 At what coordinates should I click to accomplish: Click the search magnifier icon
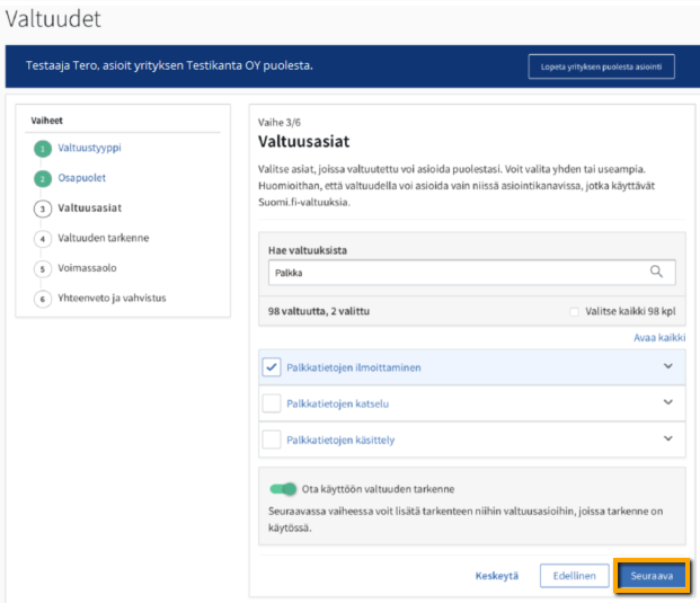tap(656, 271)
